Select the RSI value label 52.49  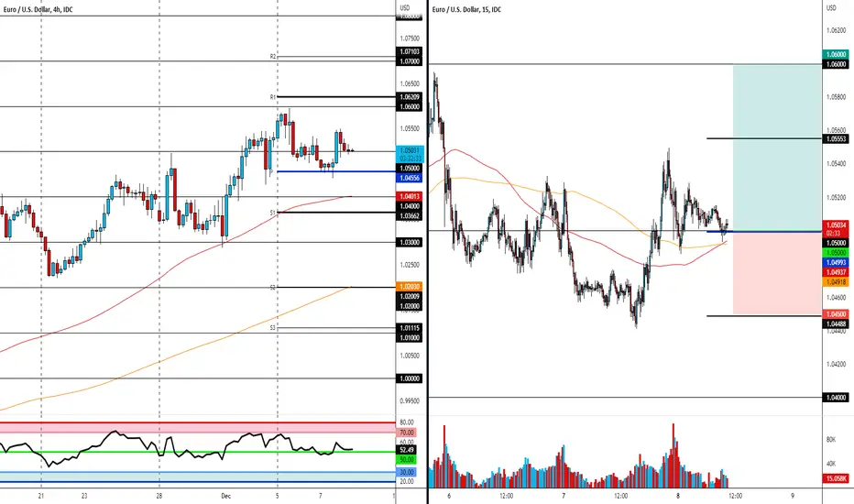point(407,450)
